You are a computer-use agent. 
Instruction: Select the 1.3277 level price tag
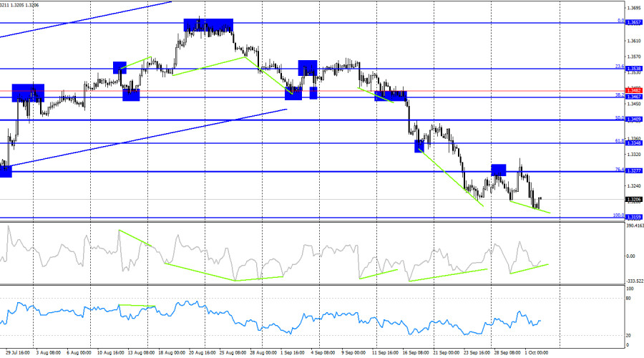(x=634, y=170)
